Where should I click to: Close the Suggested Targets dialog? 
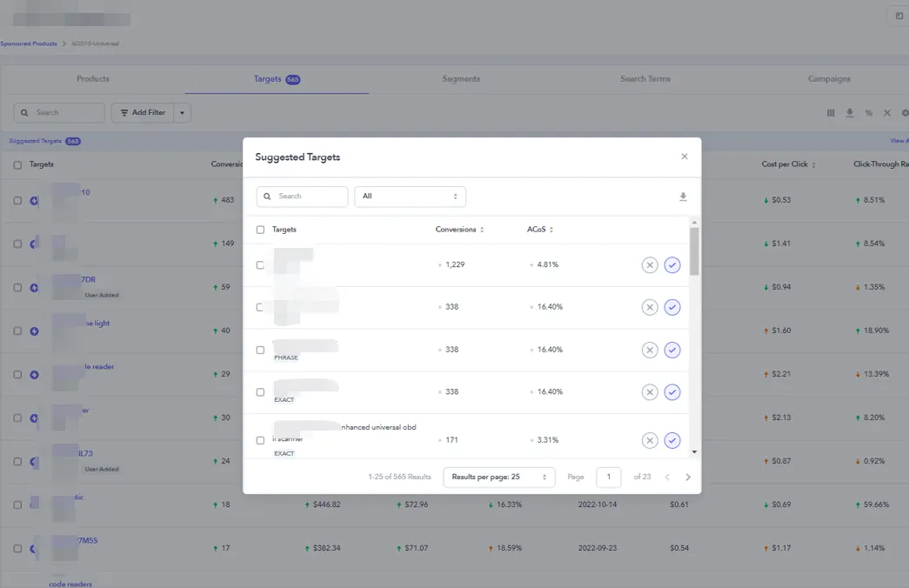[x=685, y=157]
